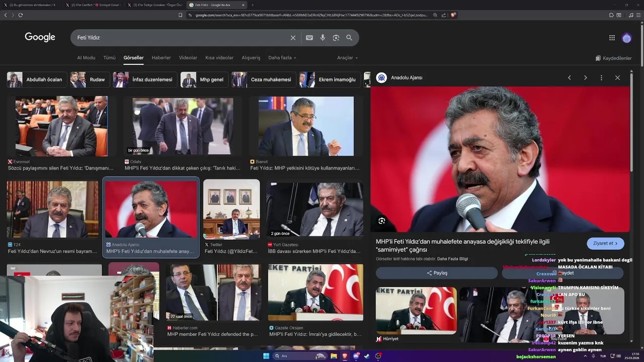Clear the Google search box text
Viewport: 644px width, 362px height.
[293, 38]
